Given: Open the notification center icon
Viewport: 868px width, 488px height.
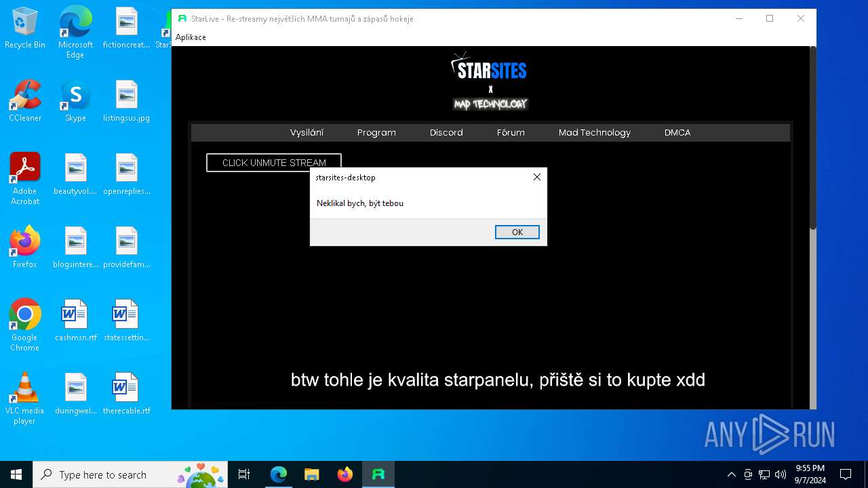Looking at the screenshot, I should [x=846, y=474].
